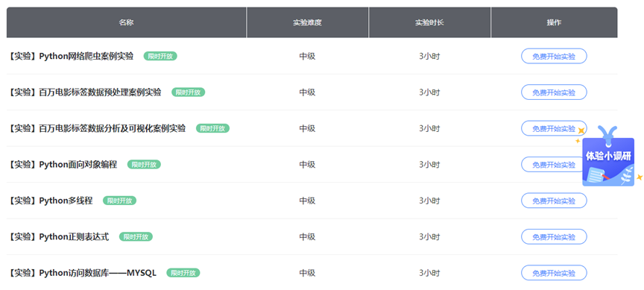Start the 百万电影标签数据预处理案例实验 free experiment button
Image resolution: width=644 pixels, height=290 pixels.
(x=554, y=92)
